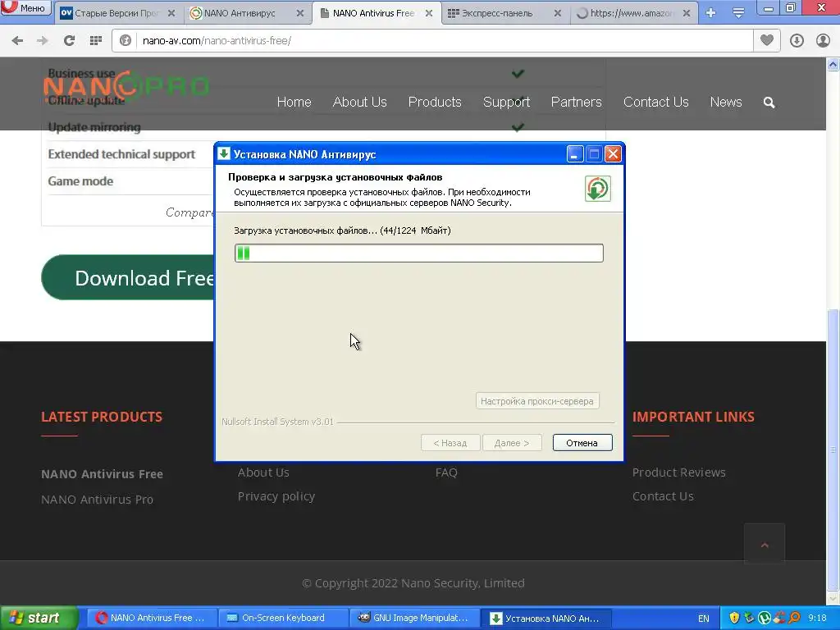Click the Download Free button
840x630 pixels.
pyautogui.click(x=129, y=277)
